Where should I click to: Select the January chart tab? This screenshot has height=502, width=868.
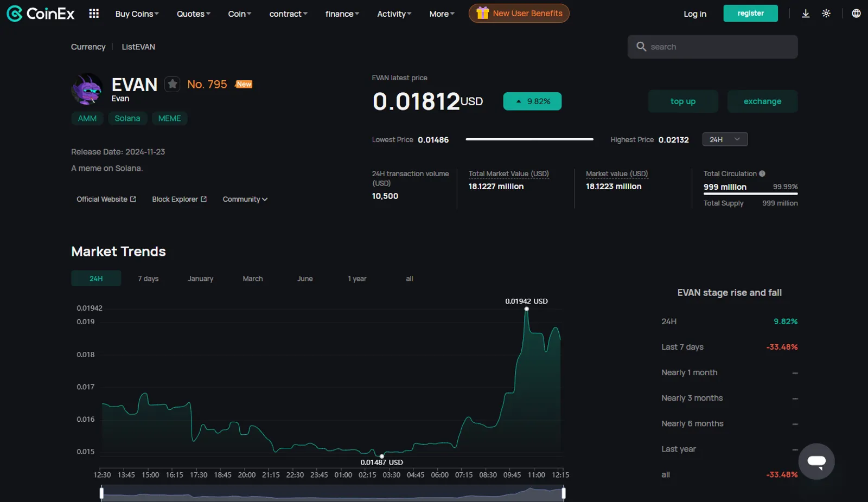(200, 278)
